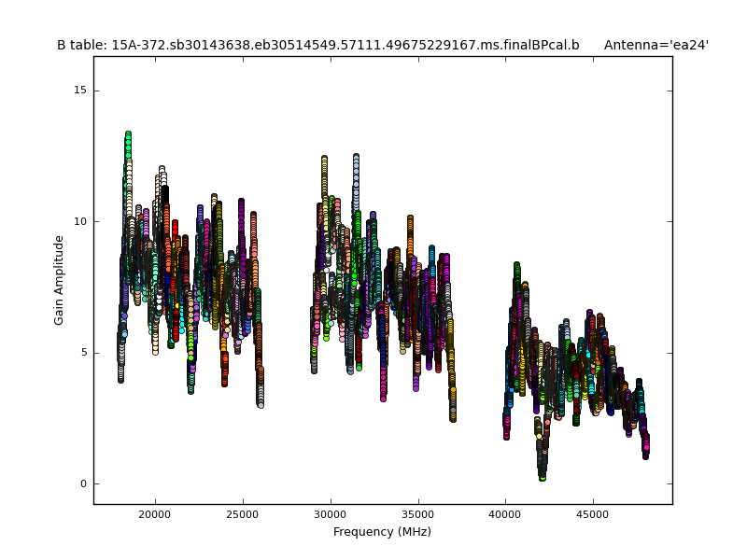The height and width of the screenshot is (560, 747).
Task: Click the orange peak near 34500 MHz
Action: point(410,220)
